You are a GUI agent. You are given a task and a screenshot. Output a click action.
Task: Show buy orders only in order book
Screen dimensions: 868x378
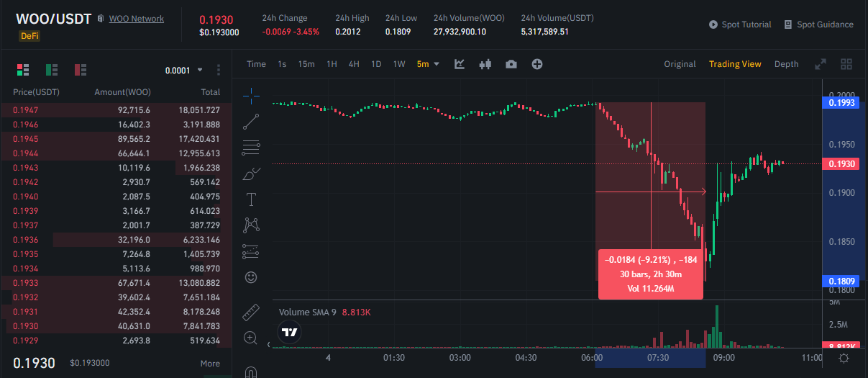coord(52,70)
